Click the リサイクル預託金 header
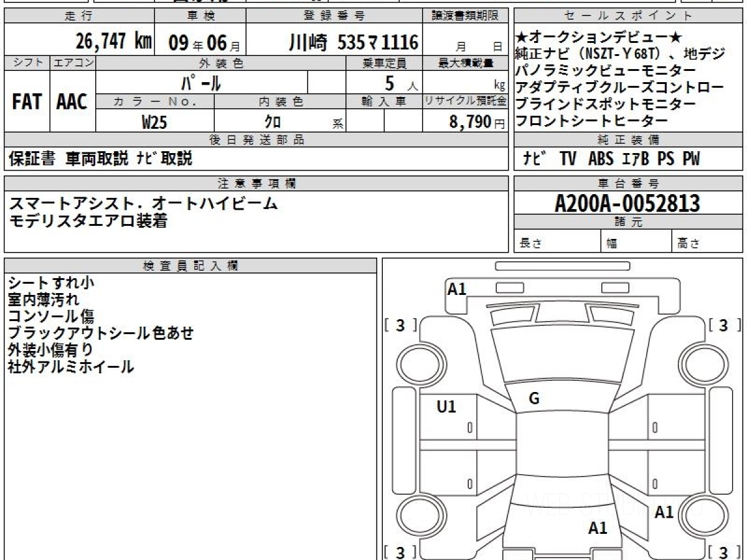Viewport: 747px width, 560px height. (466, 101)
